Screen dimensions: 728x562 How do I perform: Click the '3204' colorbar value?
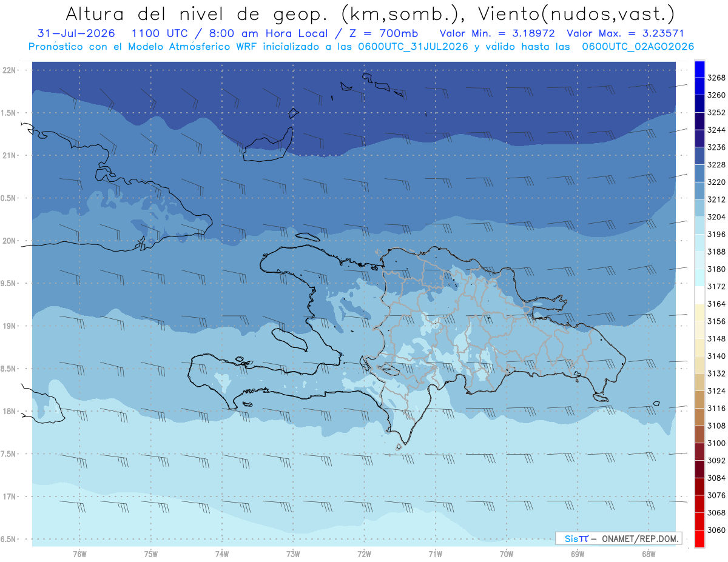716,216
